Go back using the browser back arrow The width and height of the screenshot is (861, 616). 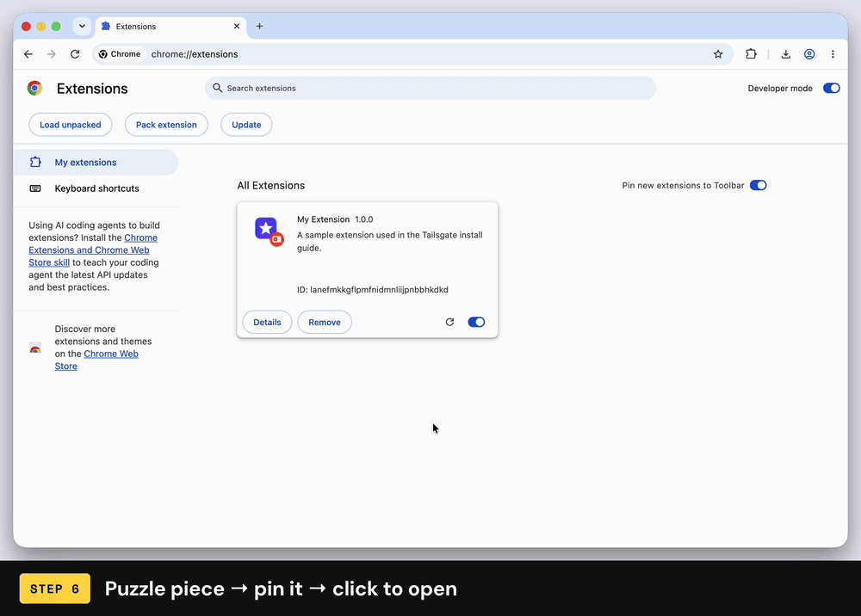[28, 54]
